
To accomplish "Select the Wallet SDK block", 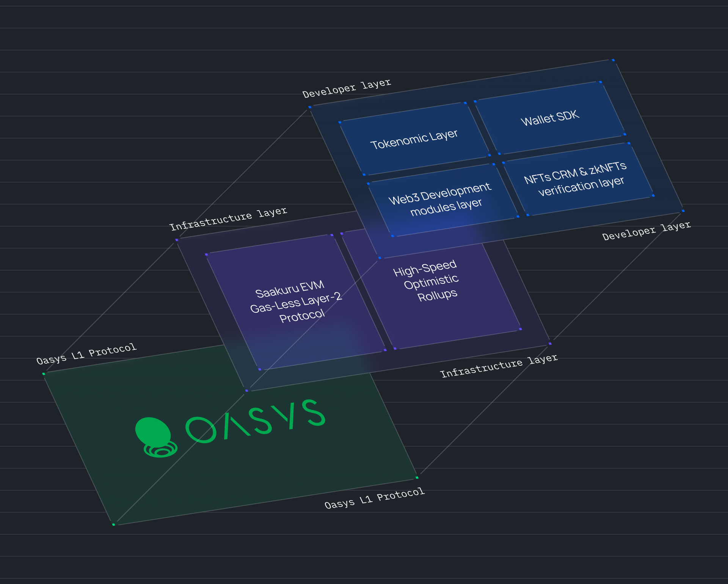I will pyautogui.click(x=550, y=118).
